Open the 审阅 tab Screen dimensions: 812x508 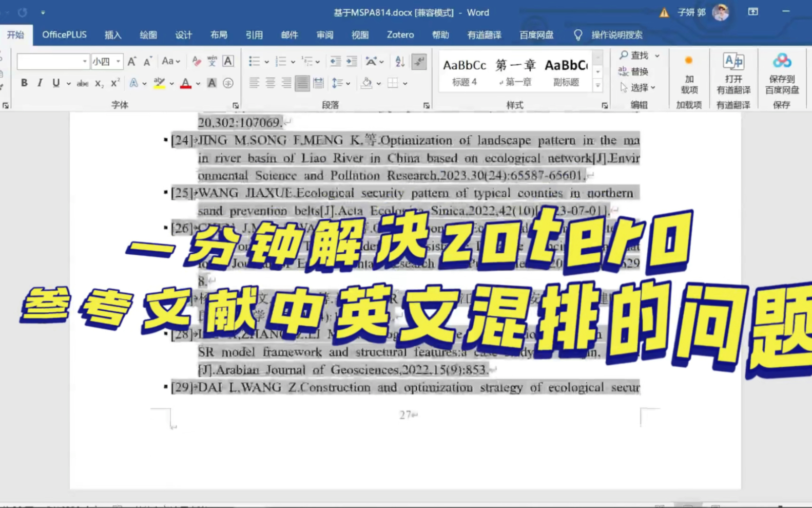[x=324, y=35]
